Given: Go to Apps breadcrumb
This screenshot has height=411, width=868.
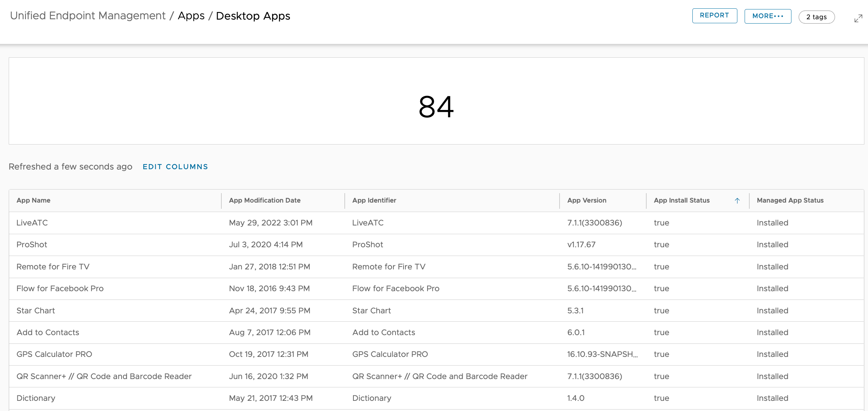Looking at the screenshot, I should 191,16.
